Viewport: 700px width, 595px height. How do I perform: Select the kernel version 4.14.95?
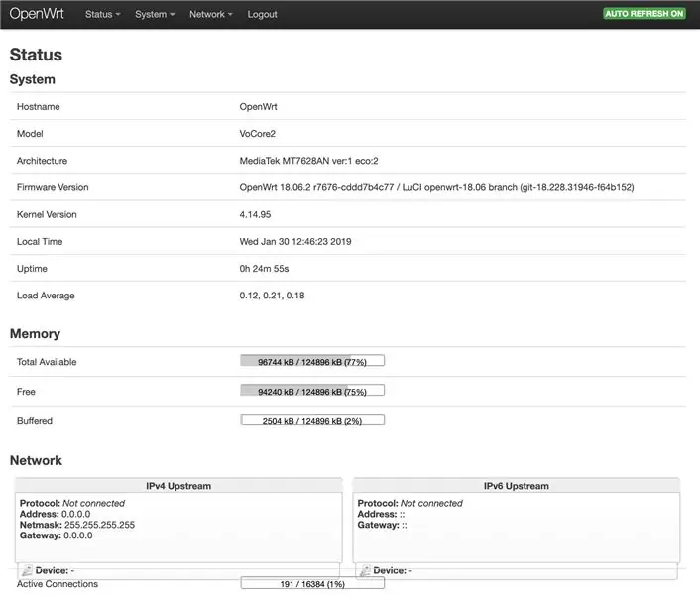(x=255, y=215)
